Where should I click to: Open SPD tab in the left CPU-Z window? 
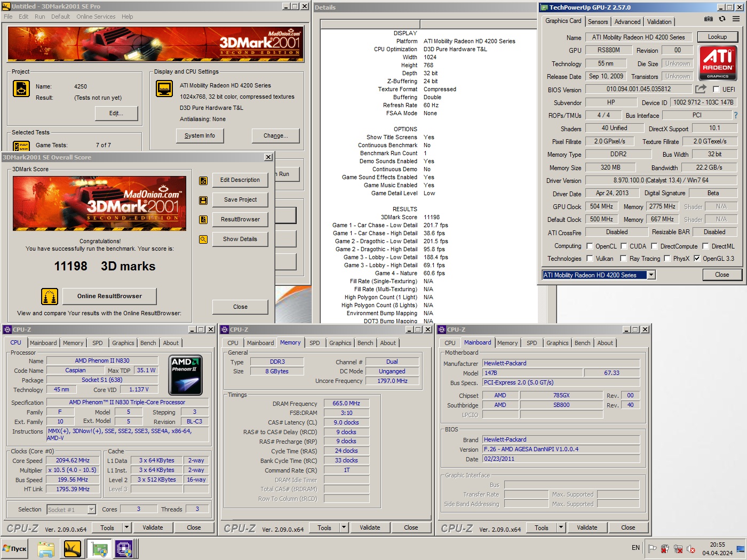[98, 343]
